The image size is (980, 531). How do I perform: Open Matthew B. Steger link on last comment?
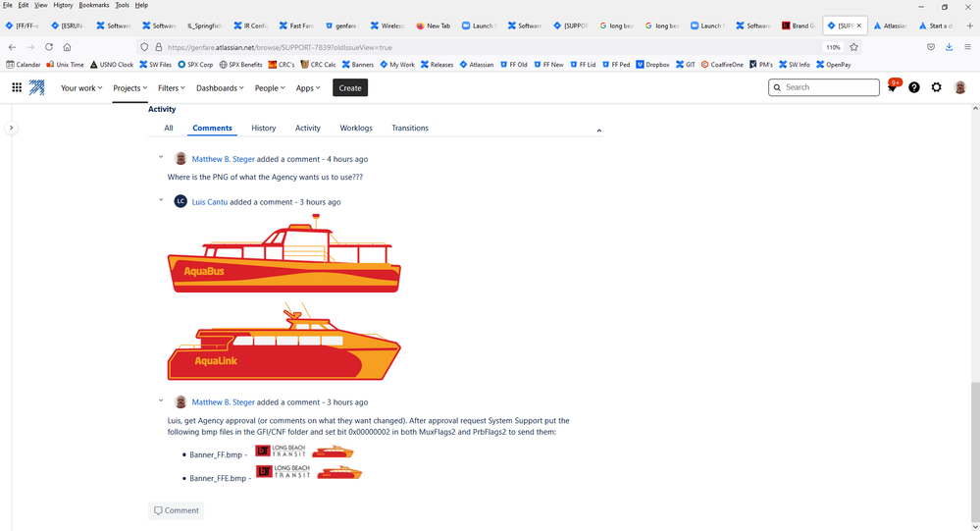223,402
